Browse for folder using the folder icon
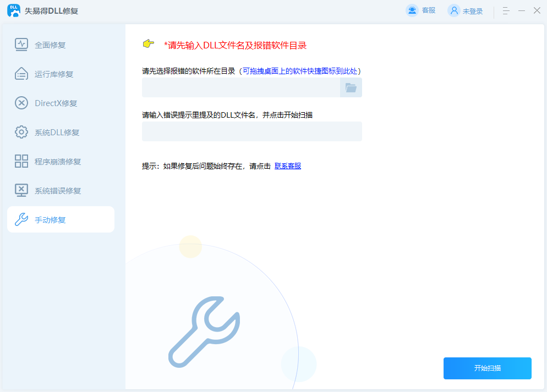Screen dimensions: 547x392 point(351,87)
